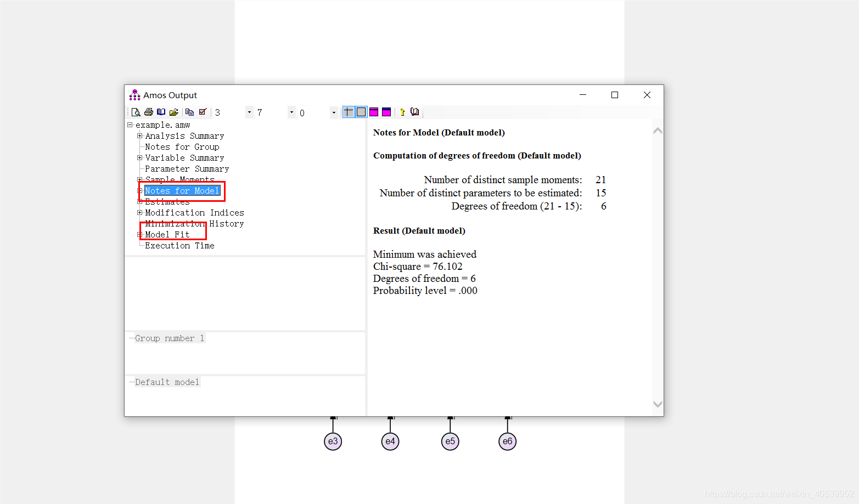Click 'Minimum was achieved' text
Image resolution: width=859 pixels, height=504 pixels.
point(425,254)
